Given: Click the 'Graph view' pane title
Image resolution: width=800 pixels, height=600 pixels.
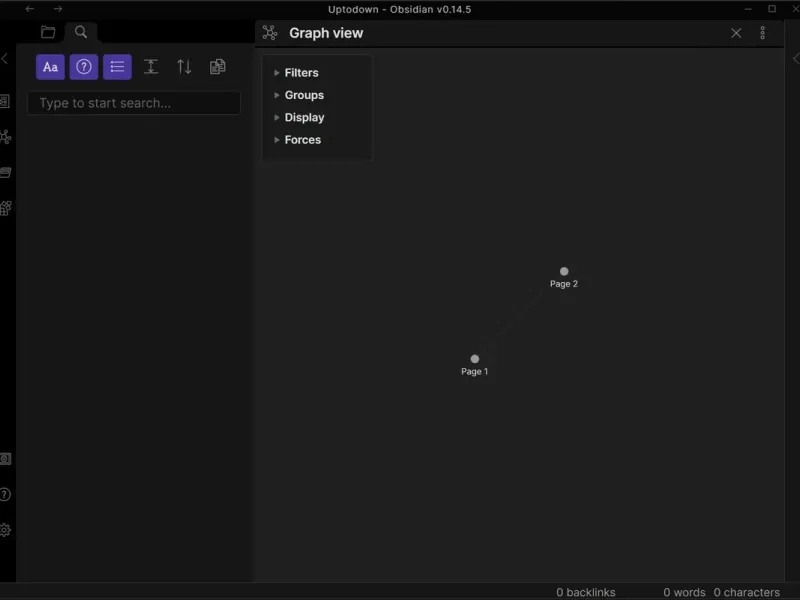Looking at the screenshot, I should [x=326, y=33].
